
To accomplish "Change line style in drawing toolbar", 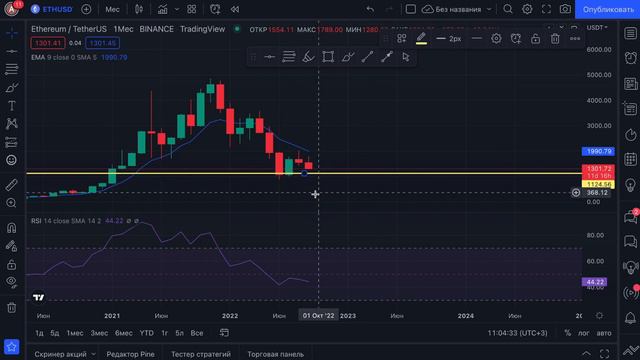I will click(x=476, y=38).
